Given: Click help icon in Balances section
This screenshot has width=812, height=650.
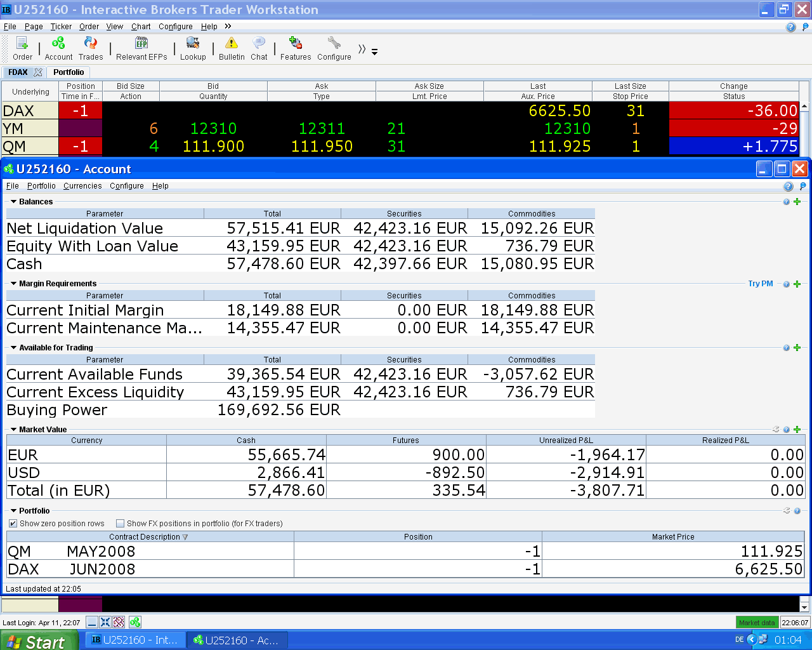Looking at the screenshot, I should (787, 202).
